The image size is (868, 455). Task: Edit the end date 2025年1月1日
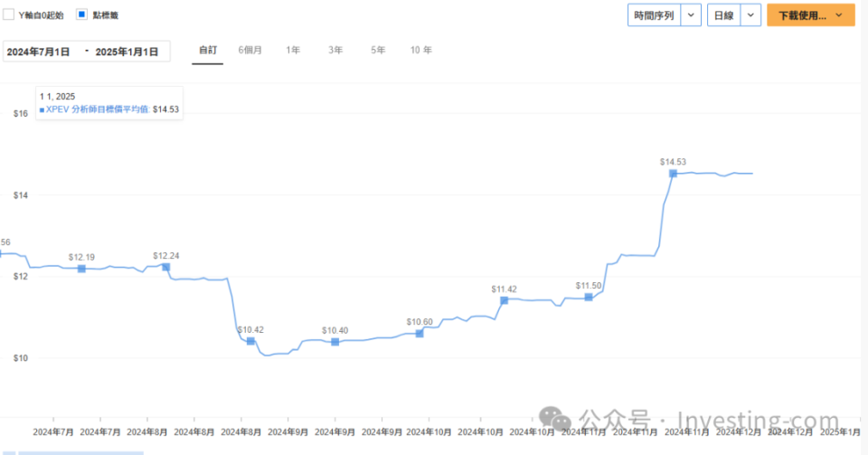pos(127,52)
